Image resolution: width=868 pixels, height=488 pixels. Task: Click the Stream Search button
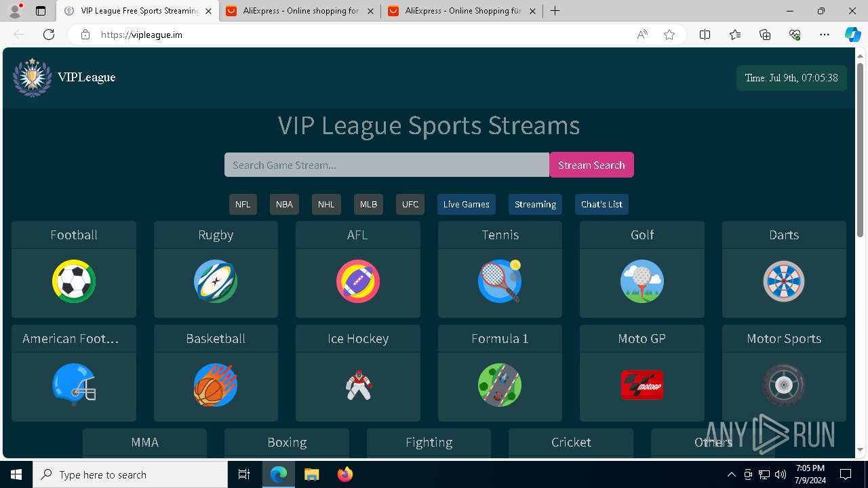(591, 165)
